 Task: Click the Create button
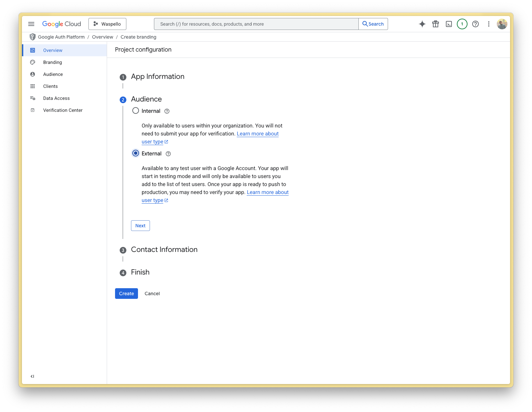tap(126, 294)
